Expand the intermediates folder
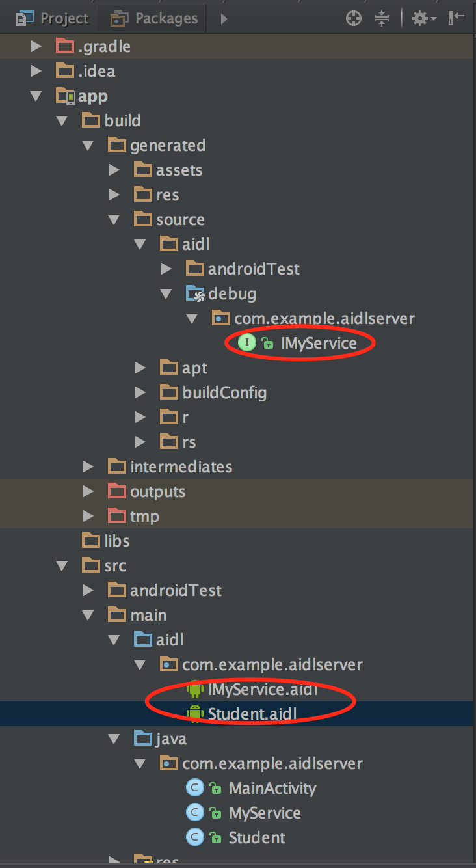Image resolution: width=476 pixels, height=868 pixels. point(88,467)
